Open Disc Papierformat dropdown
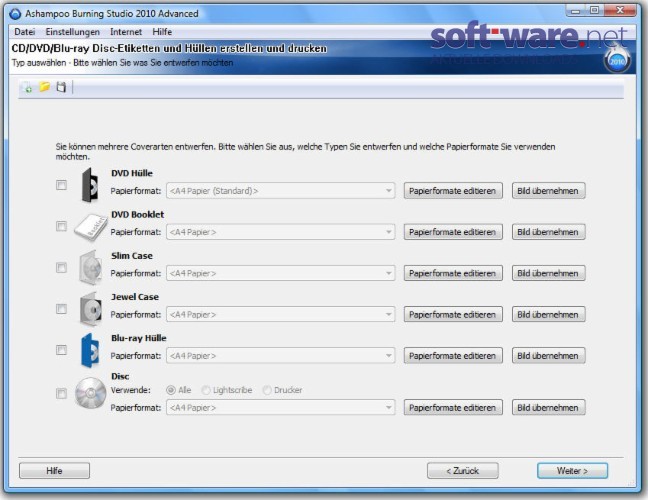The image size is (648, 500). pos(281,407)
